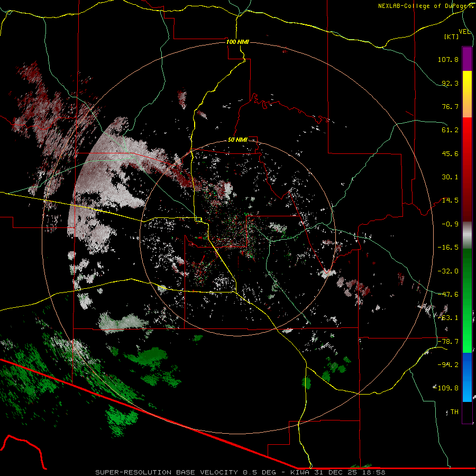Image resolution: width=476 pixels, height=476 pixels.
Task: Click the -63.1 velocity scale value
Action: [448, 318]
